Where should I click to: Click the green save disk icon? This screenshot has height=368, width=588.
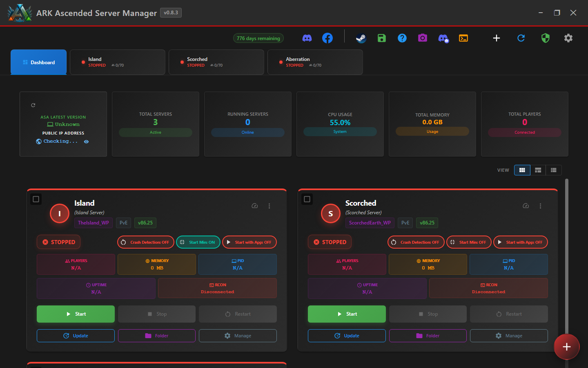pos(382,38)
